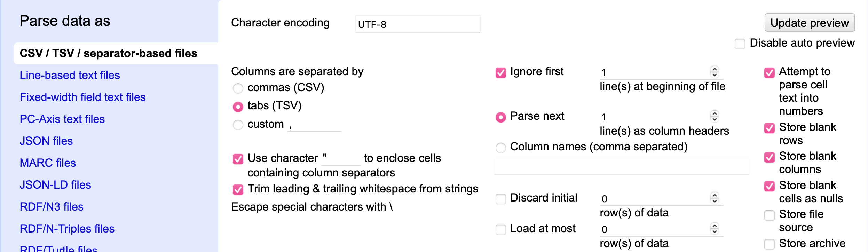Select custom separator radio button

(238, 125)
